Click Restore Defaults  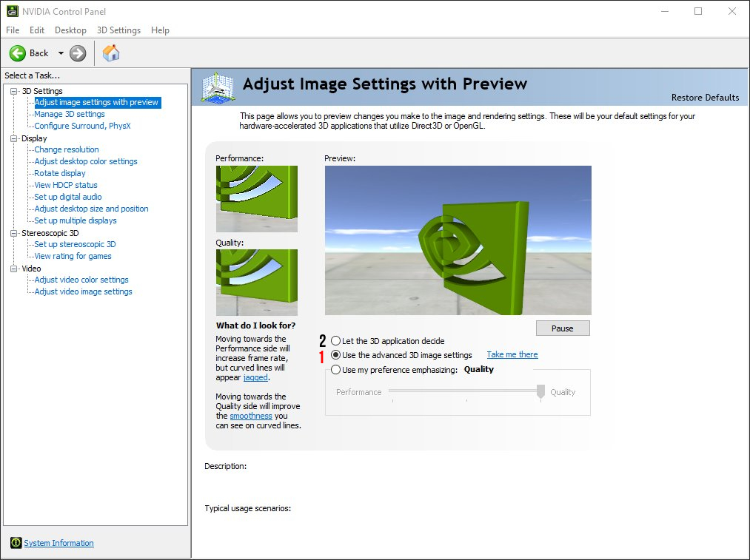(x=705, y=98)
